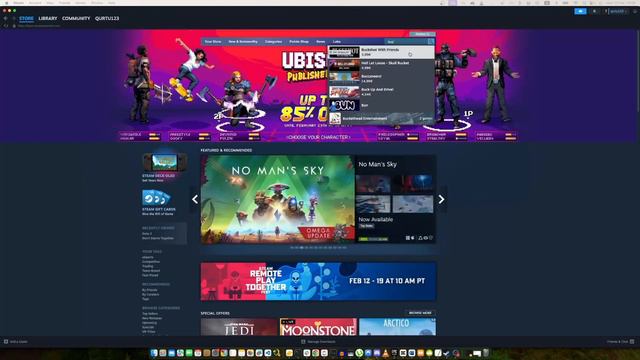
Task: Click Choose Your Character on Ubisoft banner
Action: click(x=318, y=138)
